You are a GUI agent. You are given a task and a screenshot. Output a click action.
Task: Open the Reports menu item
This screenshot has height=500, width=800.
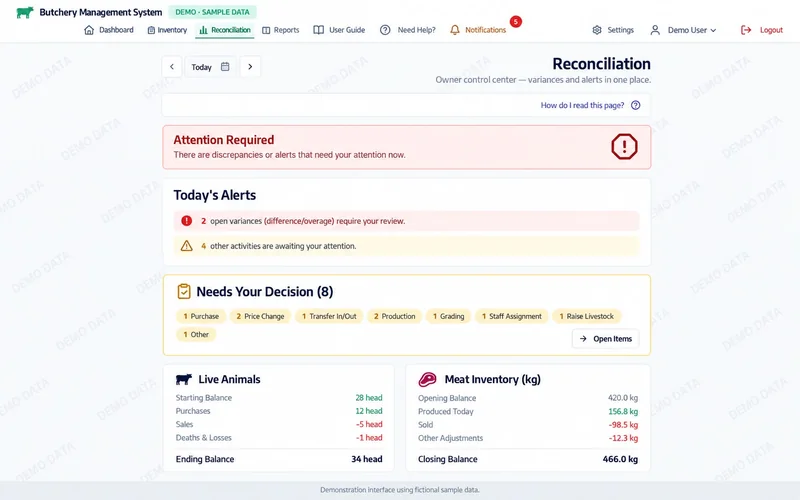point(281,30)
